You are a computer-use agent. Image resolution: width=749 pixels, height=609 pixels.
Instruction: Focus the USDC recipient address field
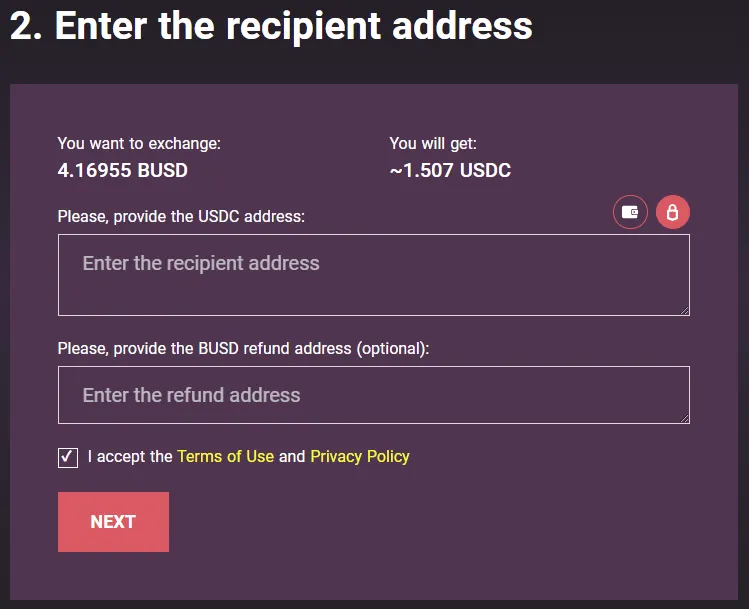pyautogui.click(x=374, y=275)
